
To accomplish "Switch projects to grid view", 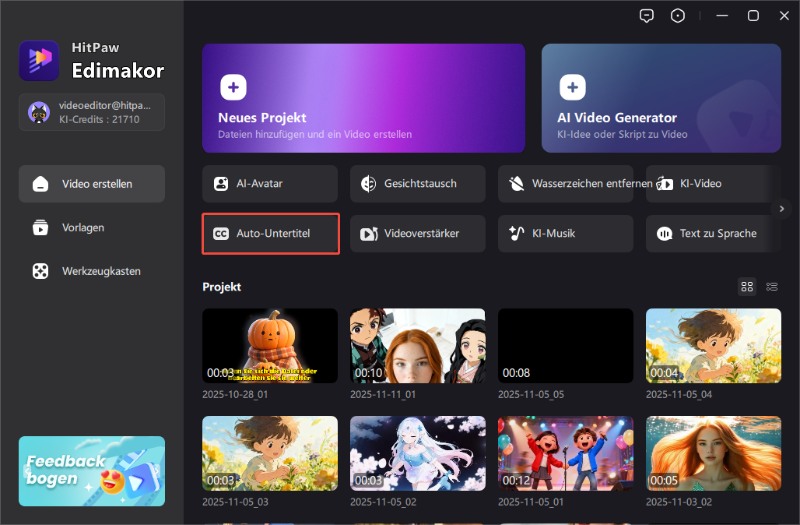I will click(x=747, y=287).
